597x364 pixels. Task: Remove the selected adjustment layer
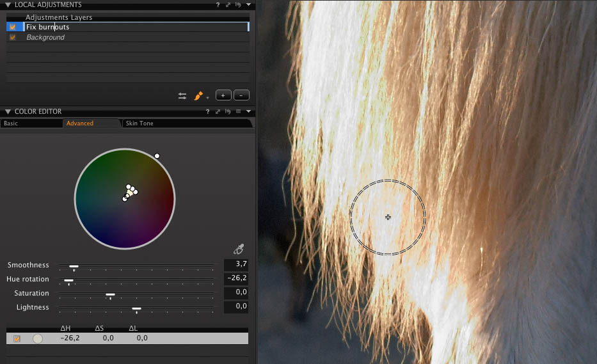click(x=241, y=95)
